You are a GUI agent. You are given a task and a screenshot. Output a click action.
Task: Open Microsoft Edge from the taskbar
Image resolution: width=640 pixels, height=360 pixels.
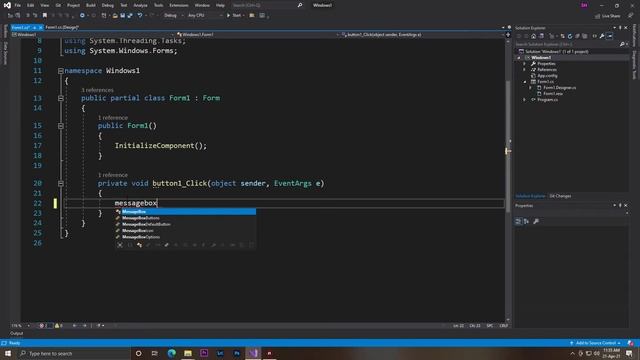[x=171, y=353]
